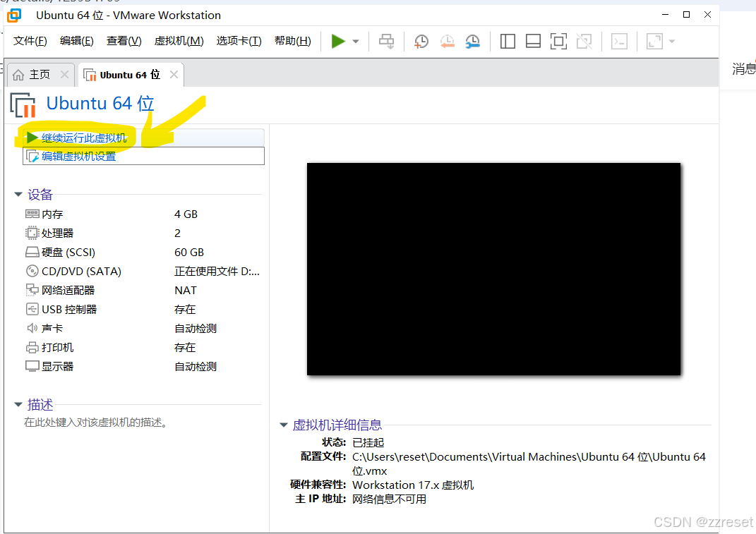756x534 pixels.
Task: Open the power options dropdown arrow
Action: click(356, 42)
